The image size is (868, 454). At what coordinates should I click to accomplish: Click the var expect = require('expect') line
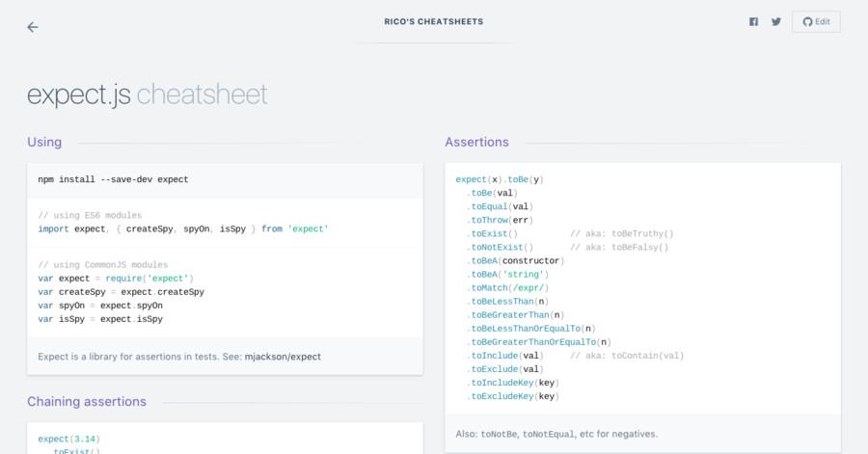116,279
